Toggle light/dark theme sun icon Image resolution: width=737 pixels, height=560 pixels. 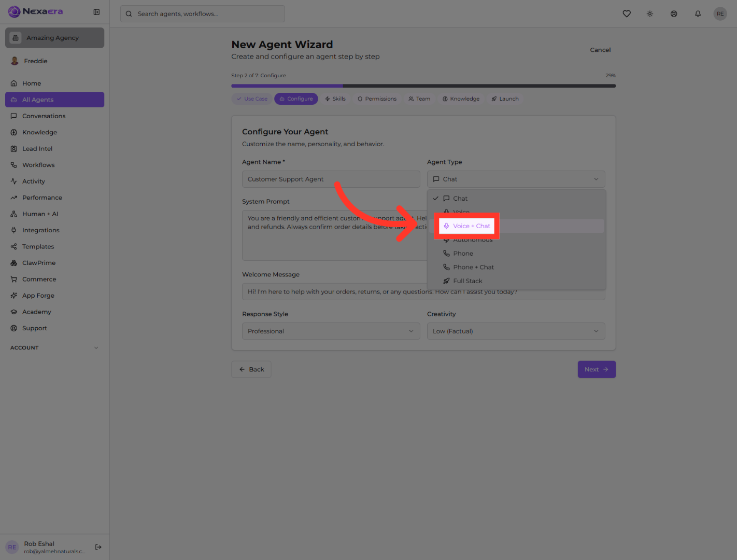(x=650, y=14)
